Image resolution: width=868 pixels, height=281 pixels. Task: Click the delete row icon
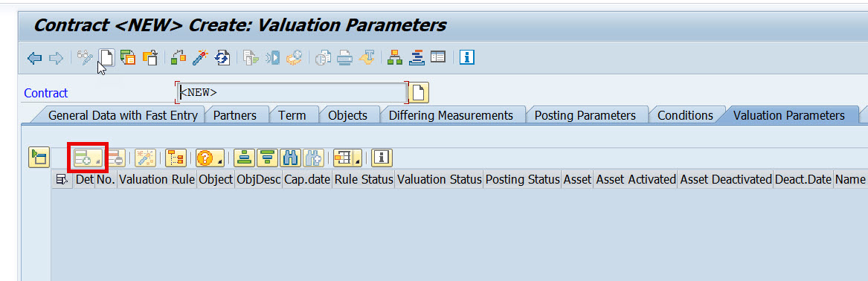(x=116, y=158)
